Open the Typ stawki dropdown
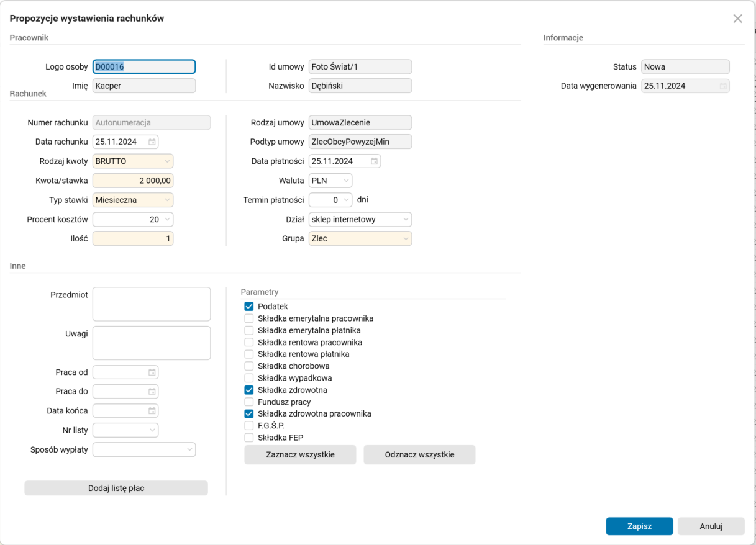This screenshot has width=756, height=545. click(x=167, y=200)
